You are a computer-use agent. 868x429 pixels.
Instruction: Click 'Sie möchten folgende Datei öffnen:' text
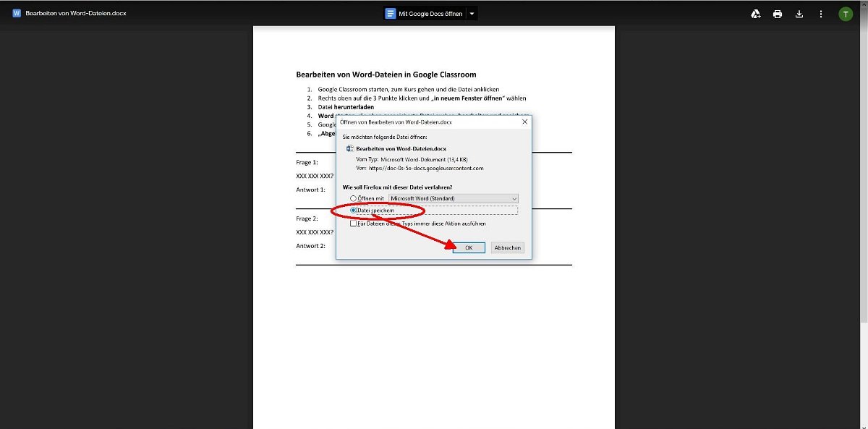coord(384,136)
